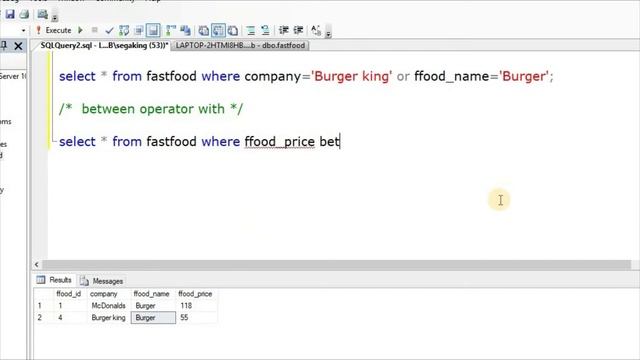Open the Results tab
Image resolution: width=640 pixels, height=360 pixels.
tap(54, 280)
